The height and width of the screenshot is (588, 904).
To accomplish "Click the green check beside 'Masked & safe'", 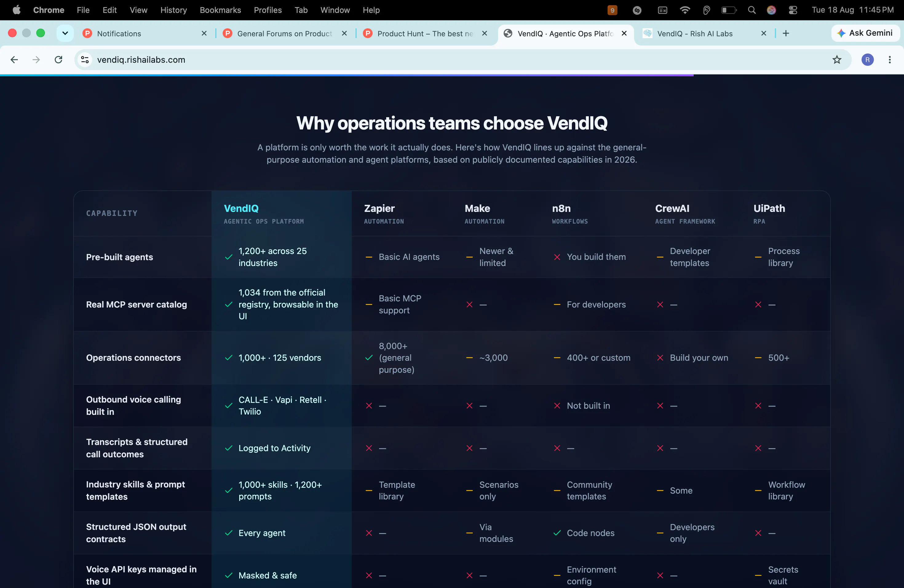I will pos(229,575).
